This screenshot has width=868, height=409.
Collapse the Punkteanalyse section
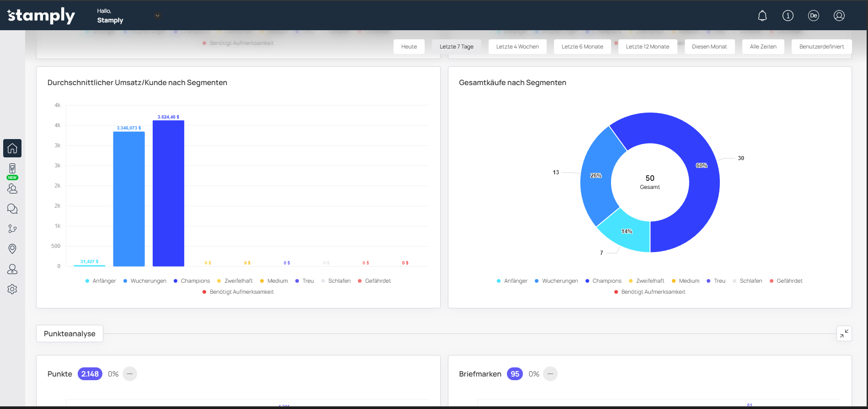[x=844, y=334]
